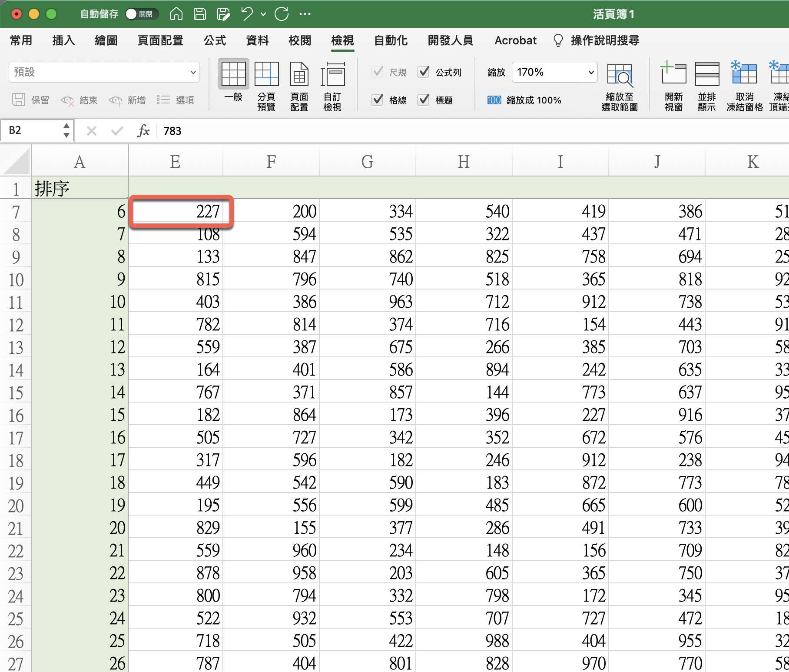Click the Arrange All windows icon
This screenshot has height=672, width=789.
706,86
